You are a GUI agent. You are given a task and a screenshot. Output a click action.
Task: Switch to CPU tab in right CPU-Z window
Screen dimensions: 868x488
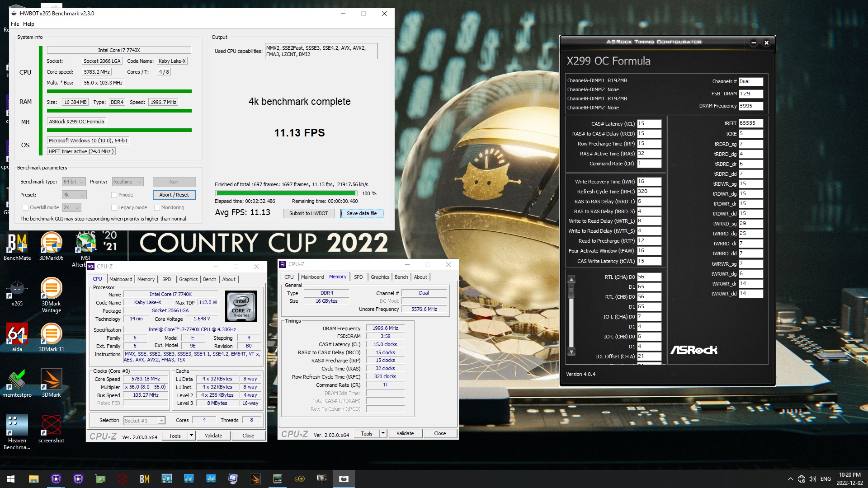click(x=289, y=277)
